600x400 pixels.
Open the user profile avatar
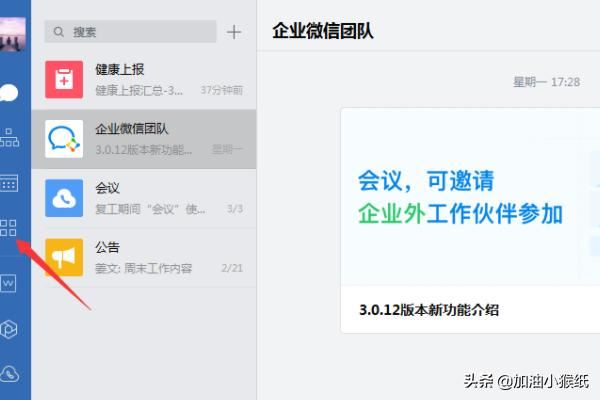(x=13, y=34)
